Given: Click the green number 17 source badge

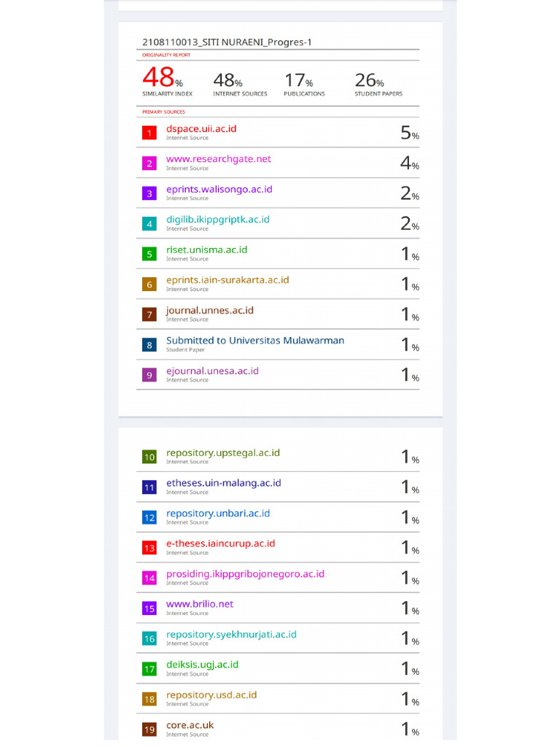Looking at the screenshot, I should coord(149,669).
